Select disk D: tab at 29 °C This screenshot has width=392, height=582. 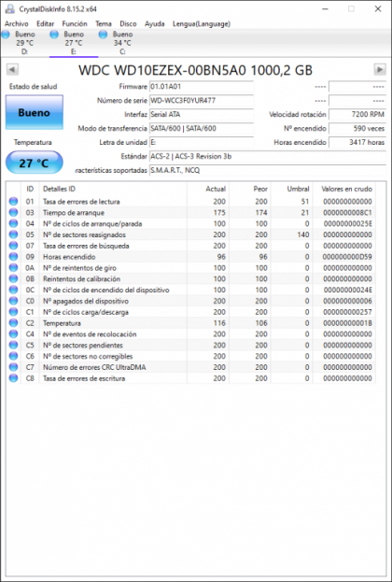pyautogui.click(x=24, y=43)
